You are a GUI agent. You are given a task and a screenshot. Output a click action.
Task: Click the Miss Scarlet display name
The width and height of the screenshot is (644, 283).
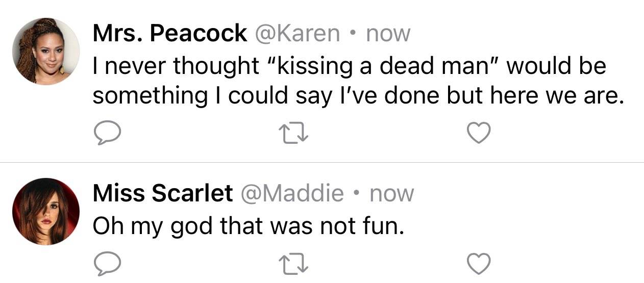162,193
